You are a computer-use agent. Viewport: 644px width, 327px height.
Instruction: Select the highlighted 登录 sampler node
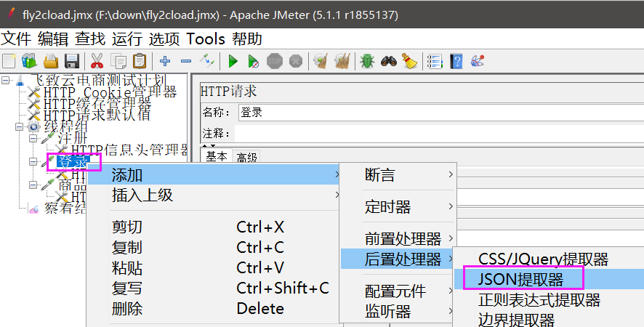point(73,162)
